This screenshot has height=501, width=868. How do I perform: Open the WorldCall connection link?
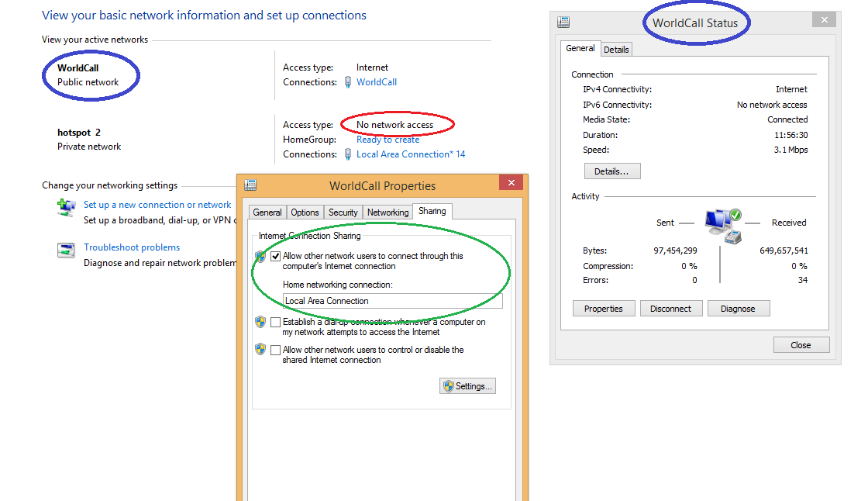pos(377,82)
